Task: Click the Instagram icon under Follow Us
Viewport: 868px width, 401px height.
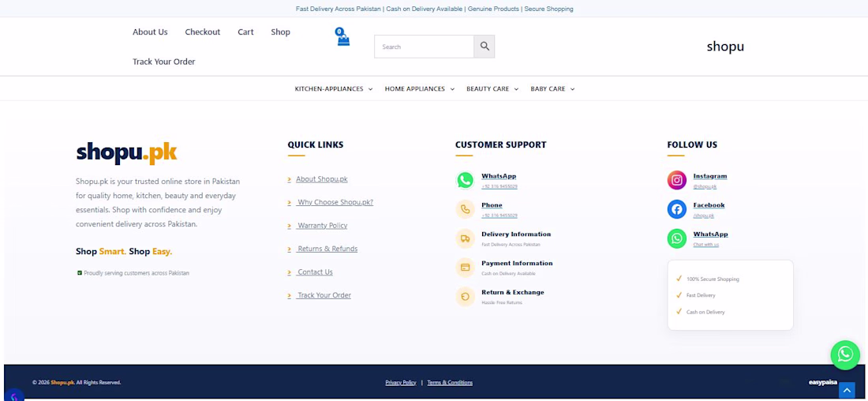Action: 676,180
